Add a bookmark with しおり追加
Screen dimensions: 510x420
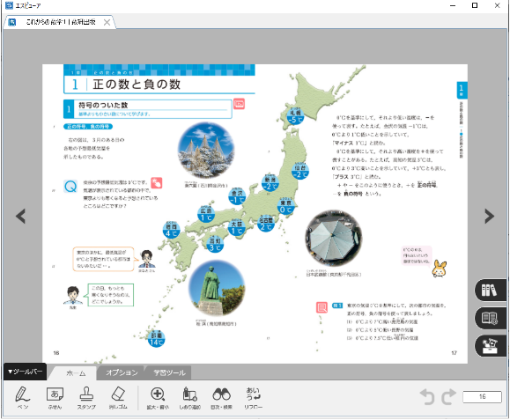click(x=190, y=397)
